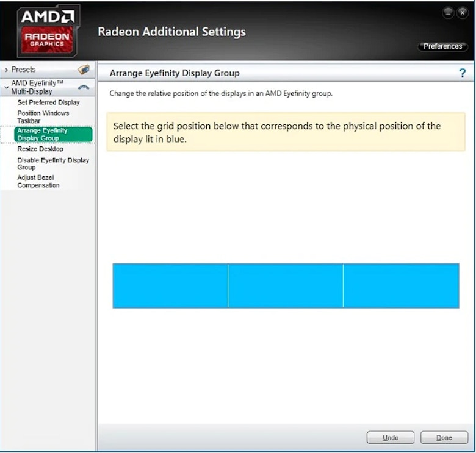Click the Done button
476x453 pixels.
tap(444, 438)
